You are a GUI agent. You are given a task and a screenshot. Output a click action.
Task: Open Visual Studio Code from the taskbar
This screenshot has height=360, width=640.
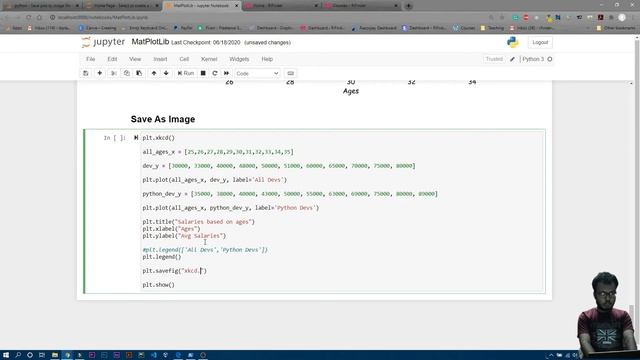(153, 355)
